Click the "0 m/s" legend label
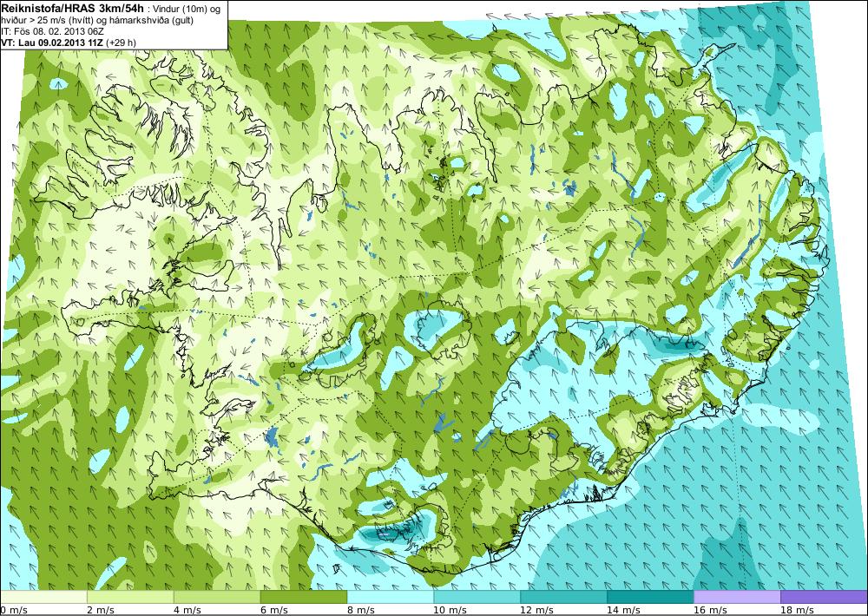This screenshot has height=616, width=868. pyautogui.click(x=15, y=610)
